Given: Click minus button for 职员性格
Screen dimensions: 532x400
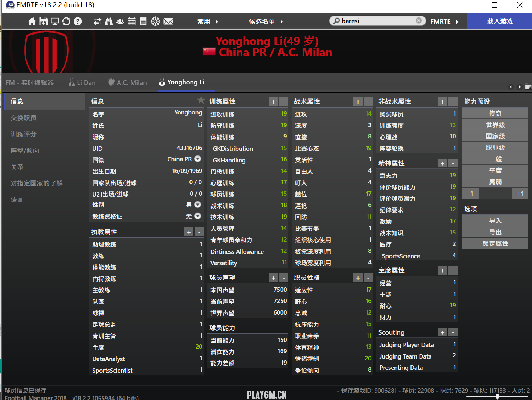Looking at the screenshot, I should (368, 278).
